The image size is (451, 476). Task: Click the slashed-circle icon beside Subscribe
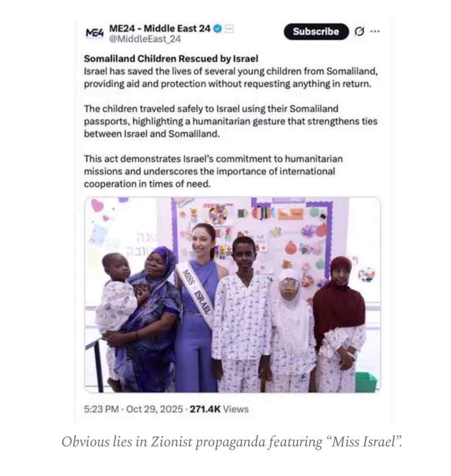(359, 31)
